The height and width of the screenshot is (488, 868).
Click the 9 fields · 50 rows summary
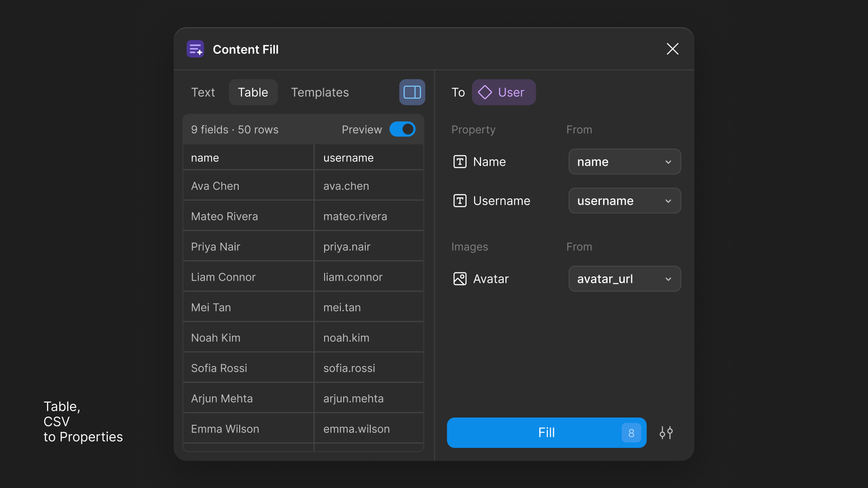(235, 130)
